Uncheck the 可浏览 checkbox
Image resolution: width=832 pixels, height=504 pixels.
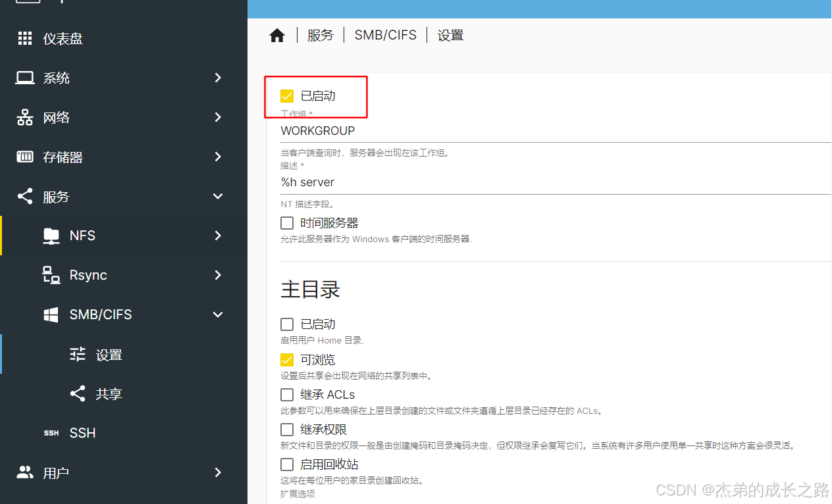coord(287,360)
